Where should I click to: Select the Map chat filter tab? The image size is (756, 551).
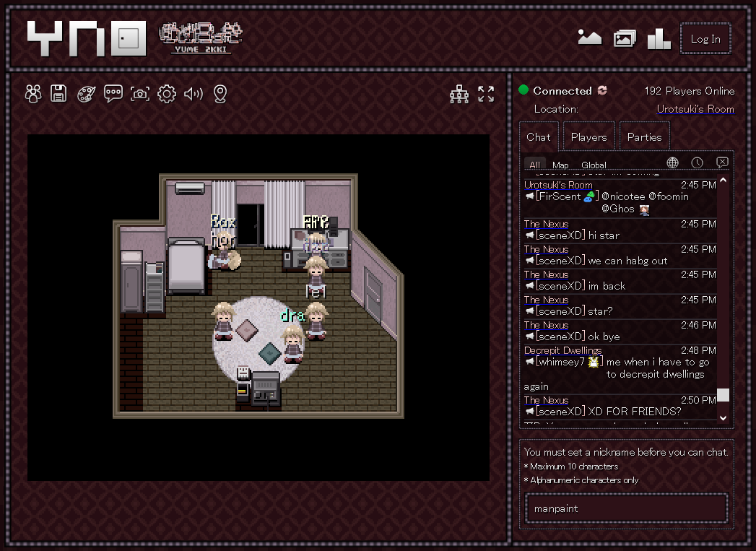(x=560, y=165)
